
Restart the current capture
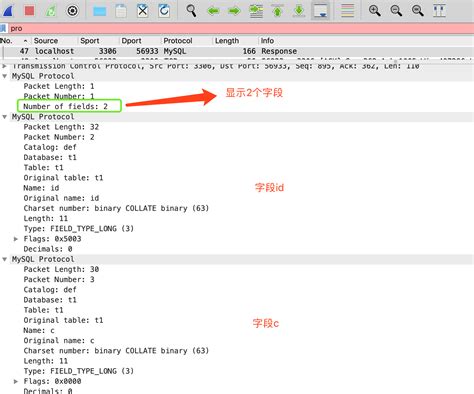pos(51,11)
